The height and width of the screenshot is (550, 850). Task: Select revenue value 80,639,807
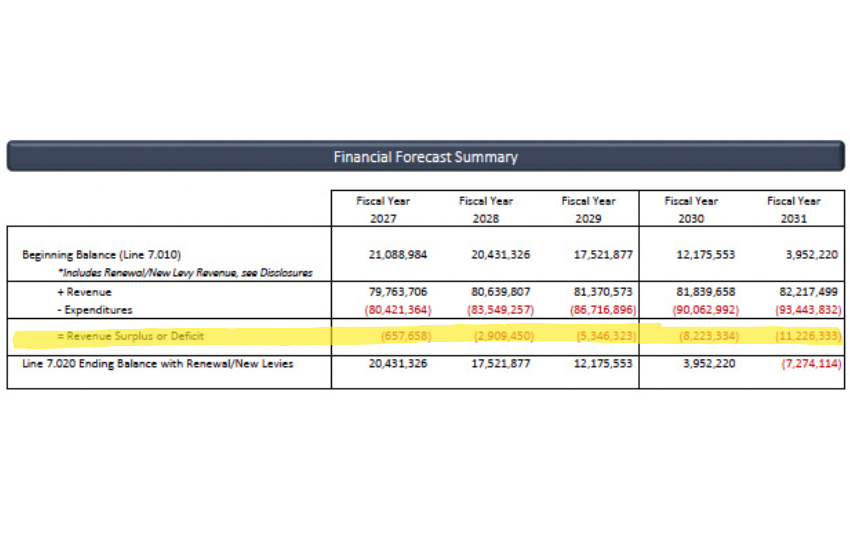pos(500,292)
